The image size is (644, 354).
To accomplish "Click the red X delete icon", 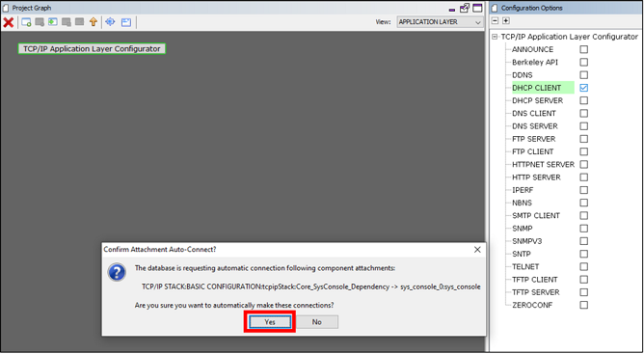I will point(9,22).
